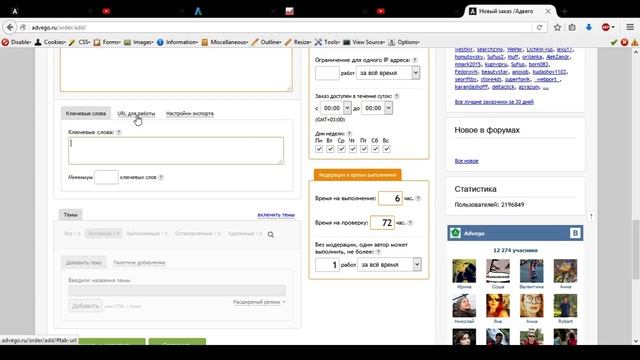This screenshot has height=360, width=640.
Task: Toggle the Пн weekday checkbox
Action: pos(319,149)
